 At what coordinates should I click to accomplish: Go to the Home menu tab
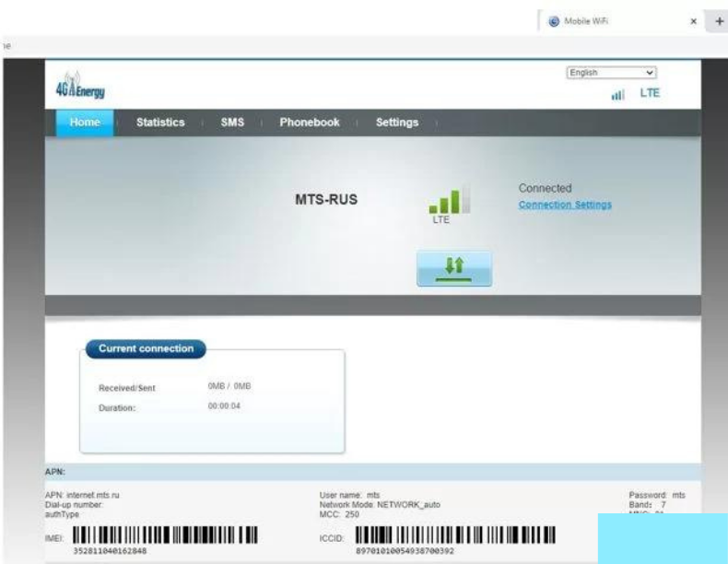85,123
